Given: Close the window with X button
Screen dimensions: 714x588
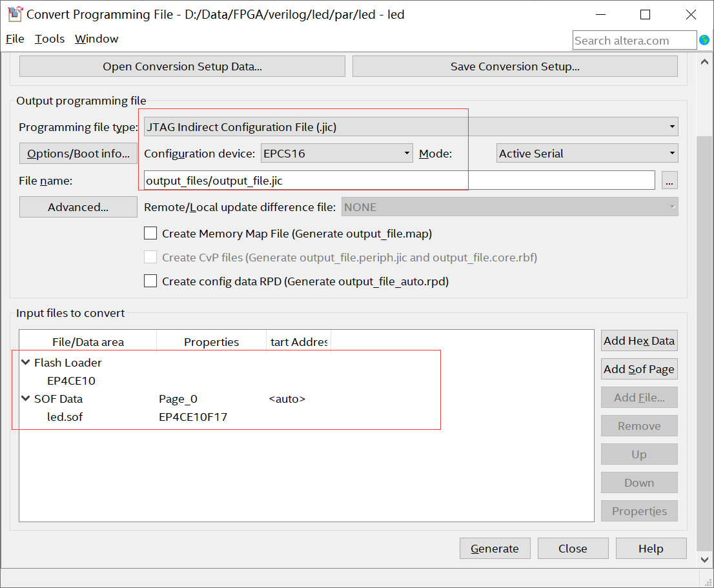Looking at the screenshot, I should pos(690,15).
